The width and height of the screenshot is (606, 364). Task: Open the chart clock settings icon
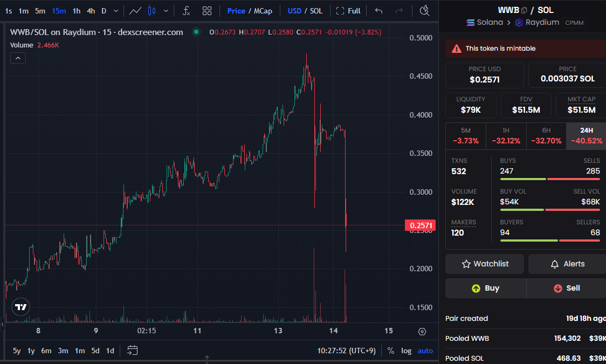pyautogui.click(x=424, y=10)
